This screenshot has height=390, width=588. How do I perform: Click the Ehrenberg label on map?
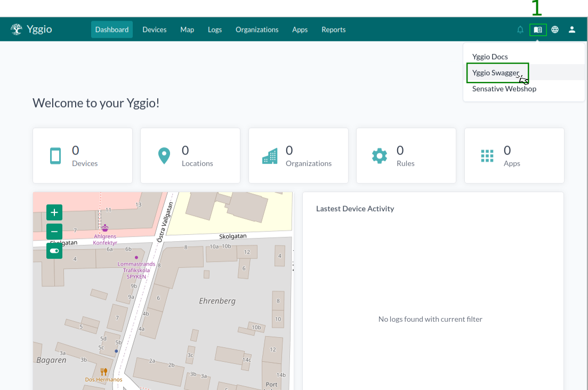(x=217, y=301)
